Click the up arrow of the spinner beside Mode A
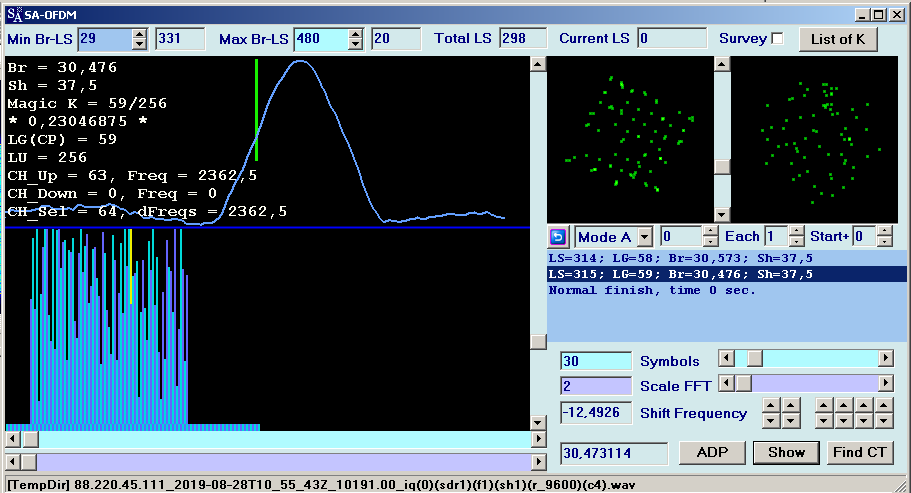 click(710, 232)
